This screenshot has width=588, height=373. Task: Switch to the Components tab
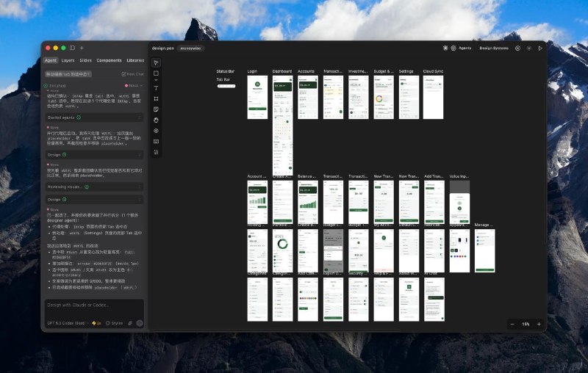point(109,60)
